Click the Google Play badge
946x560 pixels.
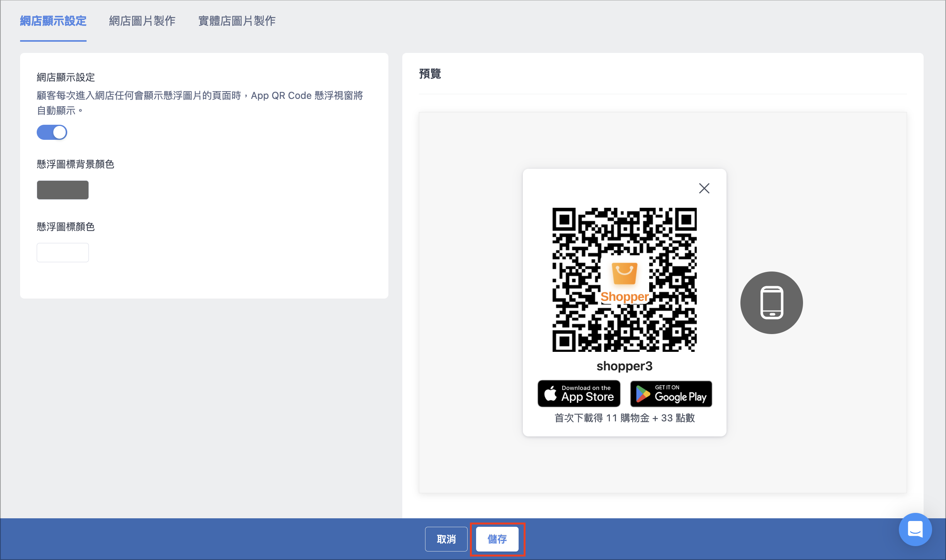(x=671, y=394)
